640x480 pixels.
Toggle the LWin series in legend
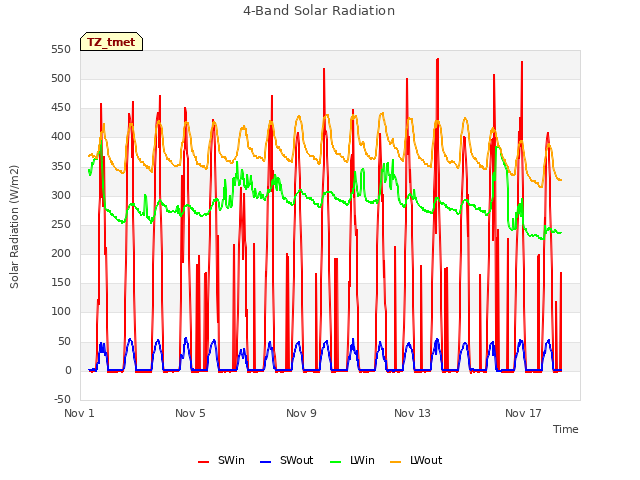click(352, 460)
